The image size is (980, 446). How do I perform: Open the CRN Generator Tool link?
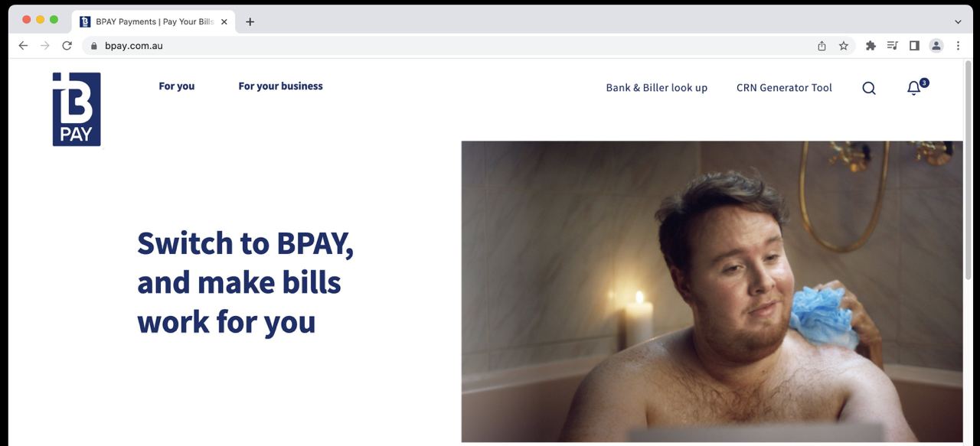point(784,88)
